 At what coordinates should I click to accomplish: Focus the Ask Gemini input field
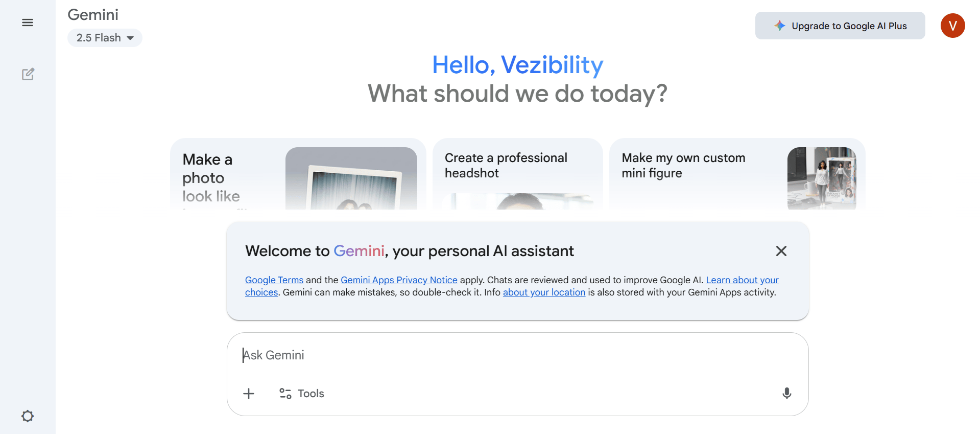pos(511,355)
